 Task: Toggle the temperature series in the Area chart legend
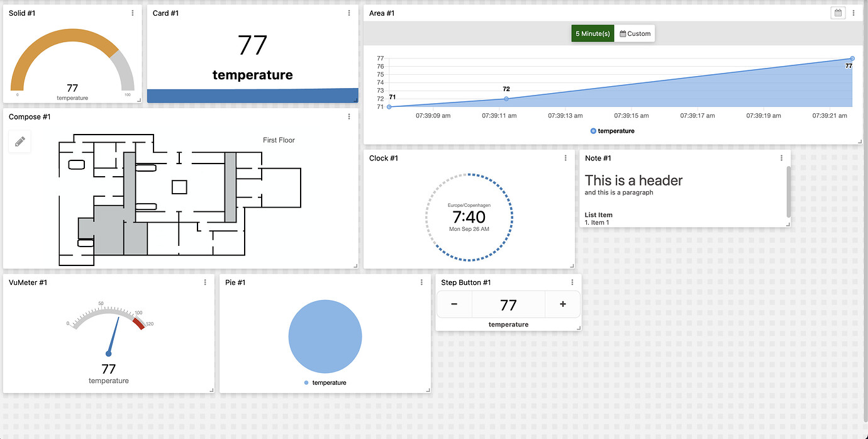pyautogui.click(x=612, y=131)
